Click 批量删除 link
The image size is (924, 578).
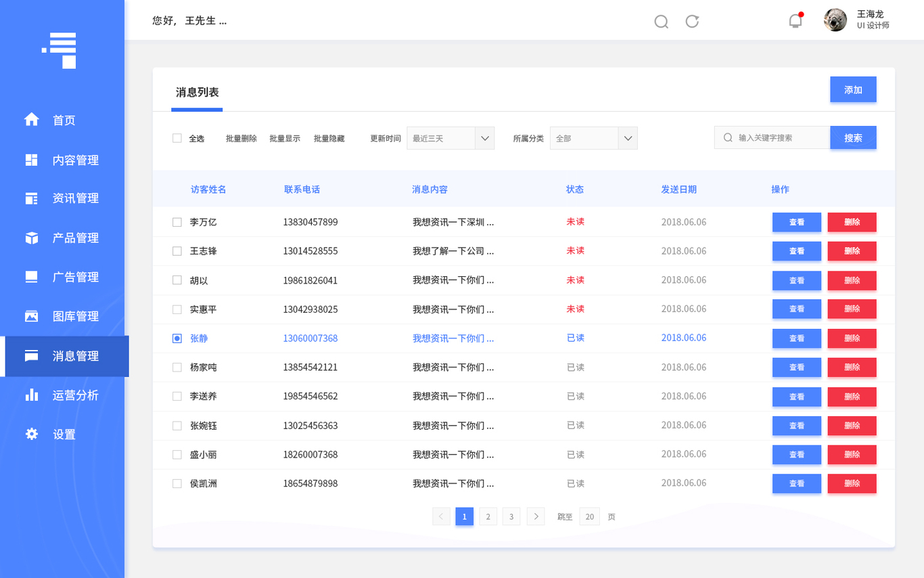241,138
